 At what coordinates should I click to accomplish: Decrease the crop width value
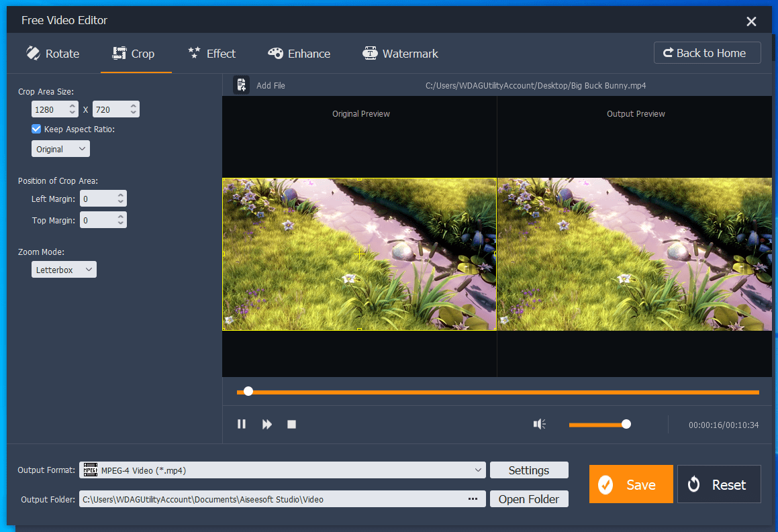pos(72,113)
